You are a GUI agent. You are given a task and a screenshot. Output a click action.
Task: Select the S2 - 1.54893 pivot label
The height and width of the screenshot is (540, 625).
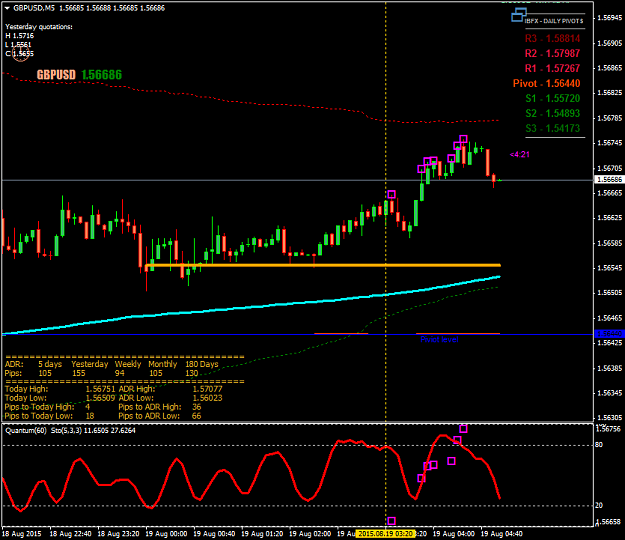(552, 113)
